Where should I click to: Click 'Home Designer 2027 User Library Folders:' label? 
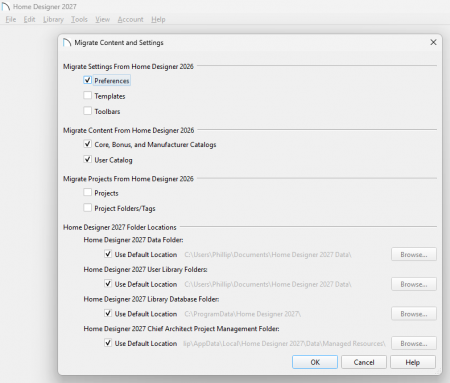pyautogui.click(x=145, y=269)
